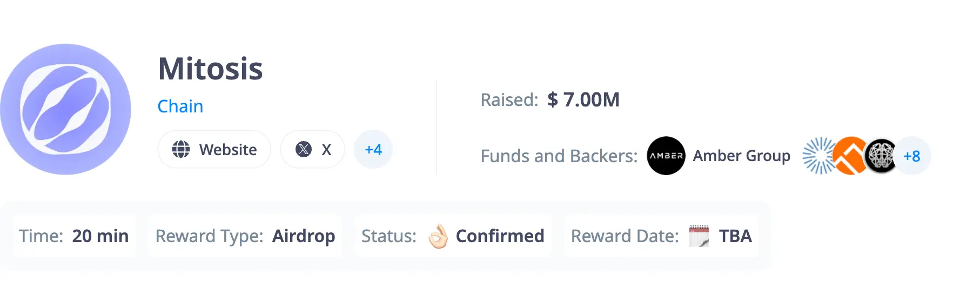The width and height of the screenshot is (980, 294).
Task: Expand the +4 more links badge
Action: (x=373, y=149)
